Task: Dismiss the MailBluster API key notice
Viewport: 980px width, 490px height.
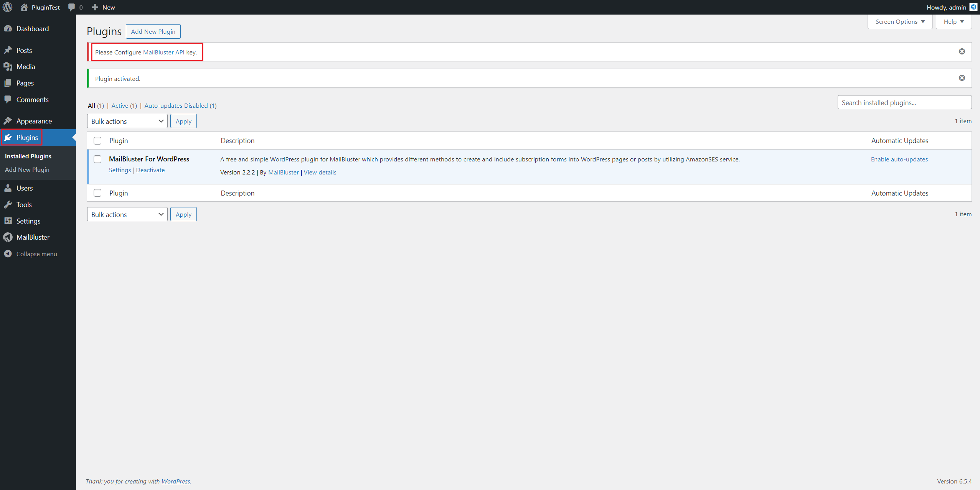Action: pyautogui.click(x=962, y=51)
